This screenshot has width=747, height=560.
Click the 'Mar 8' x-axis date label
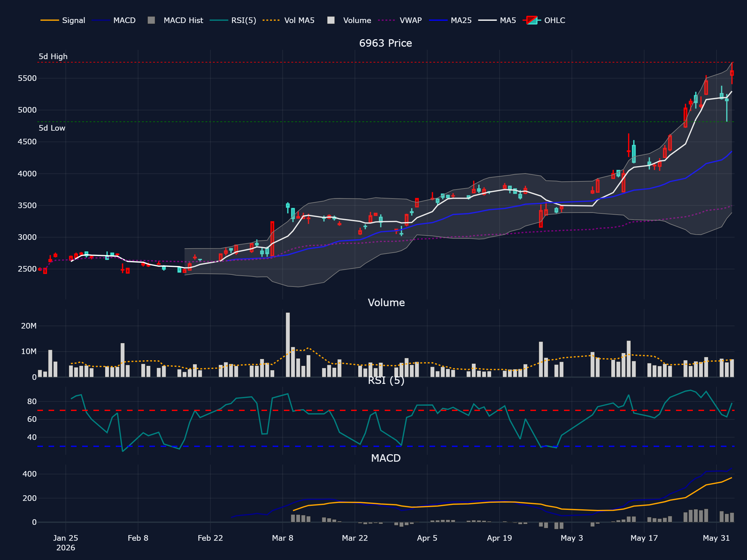click(x=282, y=538)
